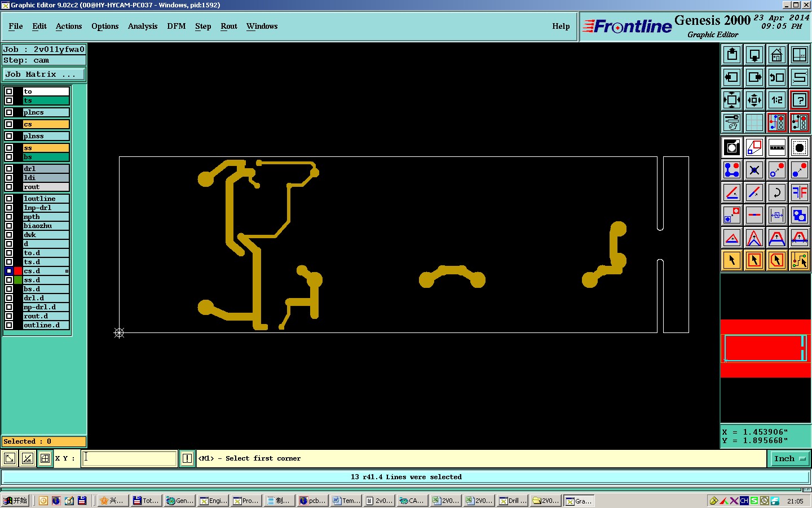Click the 'Selected : 0' status field

pos(44,441)
